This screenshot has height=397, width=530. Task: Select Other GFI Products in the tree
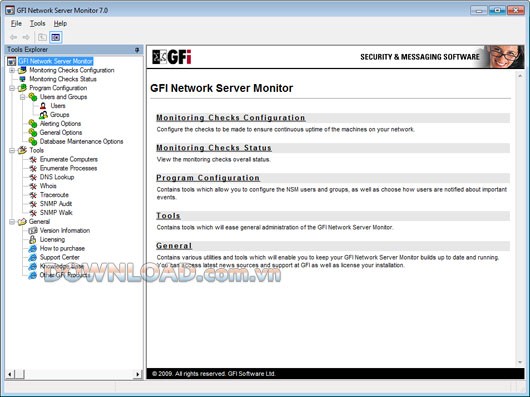65,275
